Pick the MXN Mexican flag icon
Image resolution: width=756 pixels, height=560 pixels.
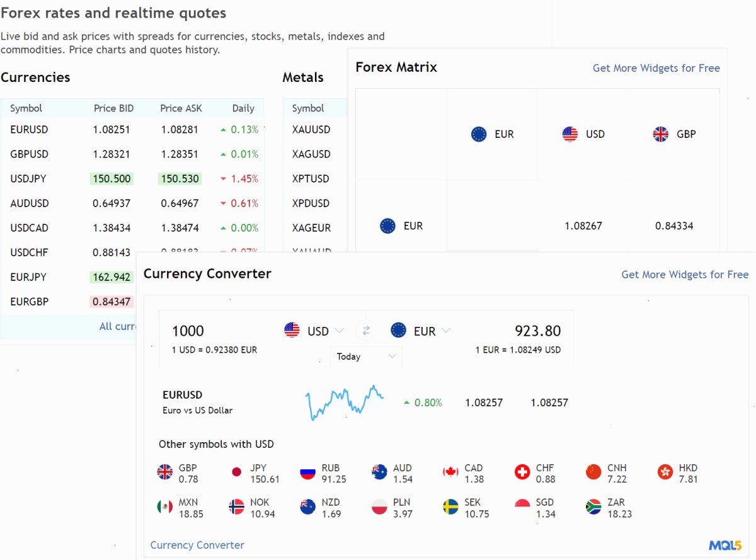click(x=165, y=506)
